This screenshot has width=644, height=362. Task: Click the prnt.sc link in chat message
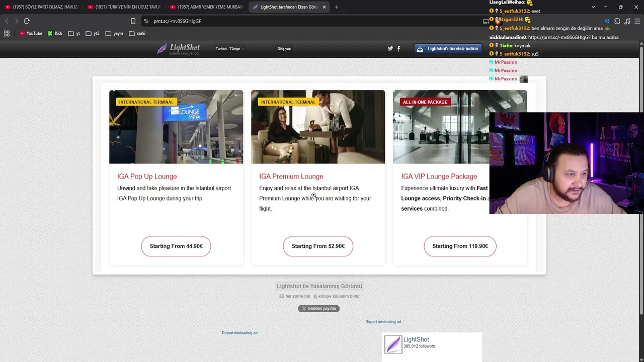[x=560, y=37]
